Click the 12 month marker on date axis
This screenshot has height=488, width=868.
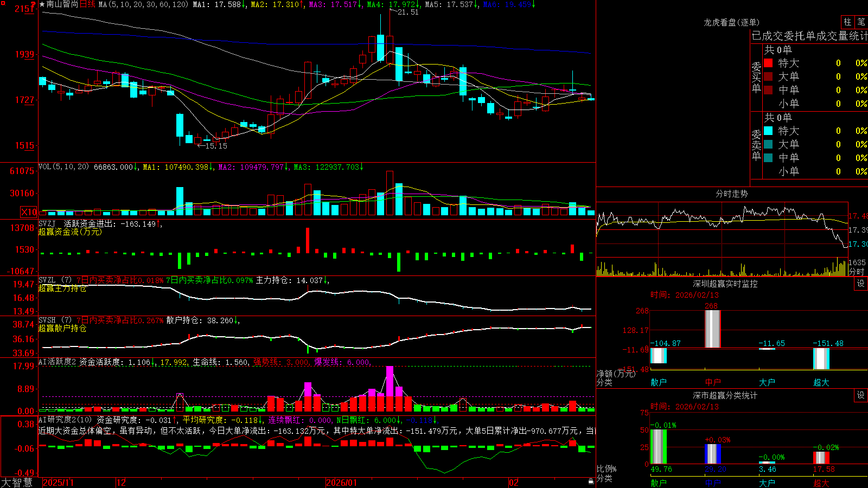pyautogui.click(x=121, y=482)
